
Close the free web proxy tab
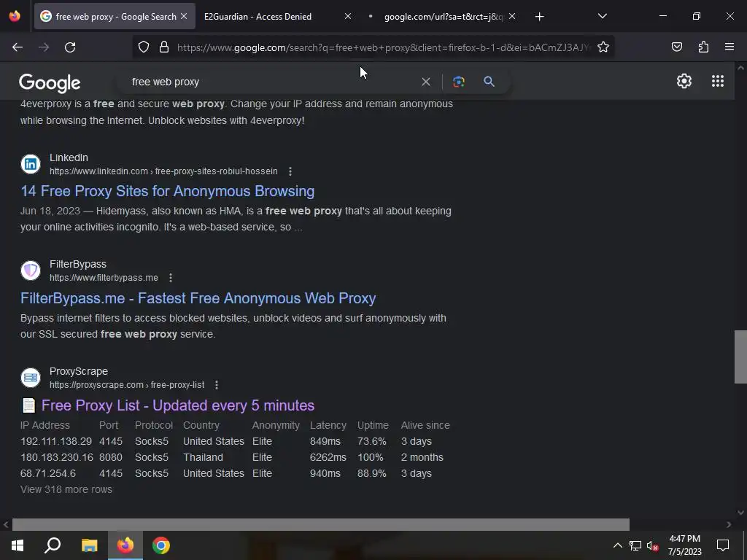[x=184, y=16]
